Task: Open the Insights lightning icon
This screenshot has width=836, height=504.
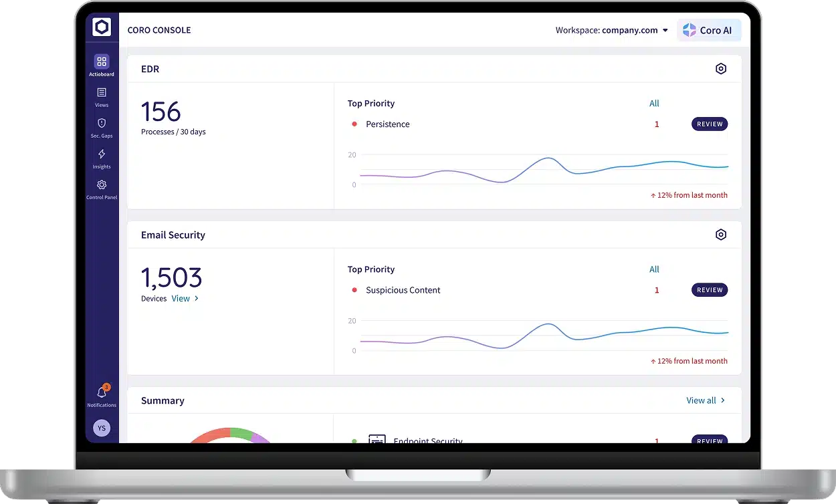Action: pyautogui.click(x=102, y=154)
